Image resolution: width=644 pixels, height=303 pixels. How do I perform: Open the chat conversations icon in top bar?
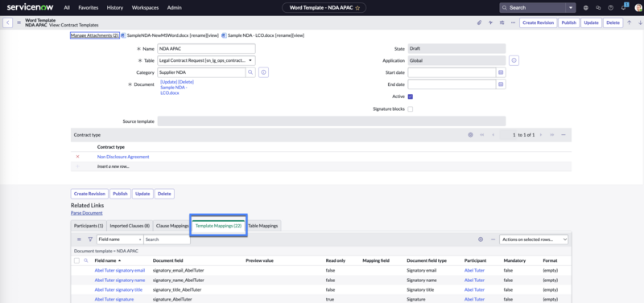[x=598, y=8]
